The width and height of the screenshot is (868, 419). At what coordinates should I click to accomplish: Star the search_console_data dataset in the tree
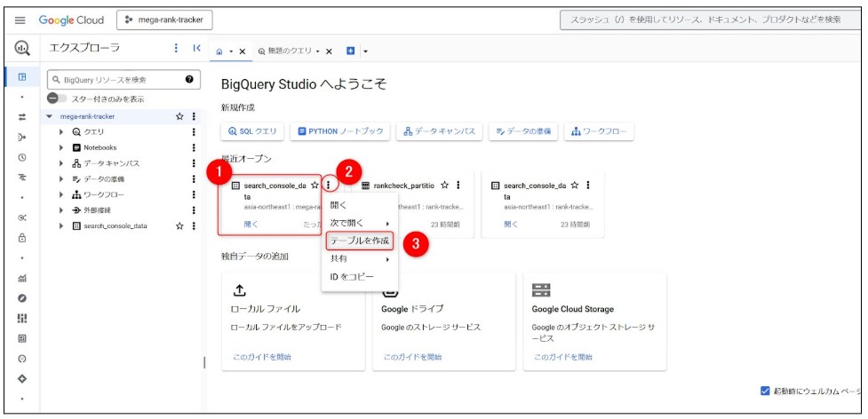[179, 225]
